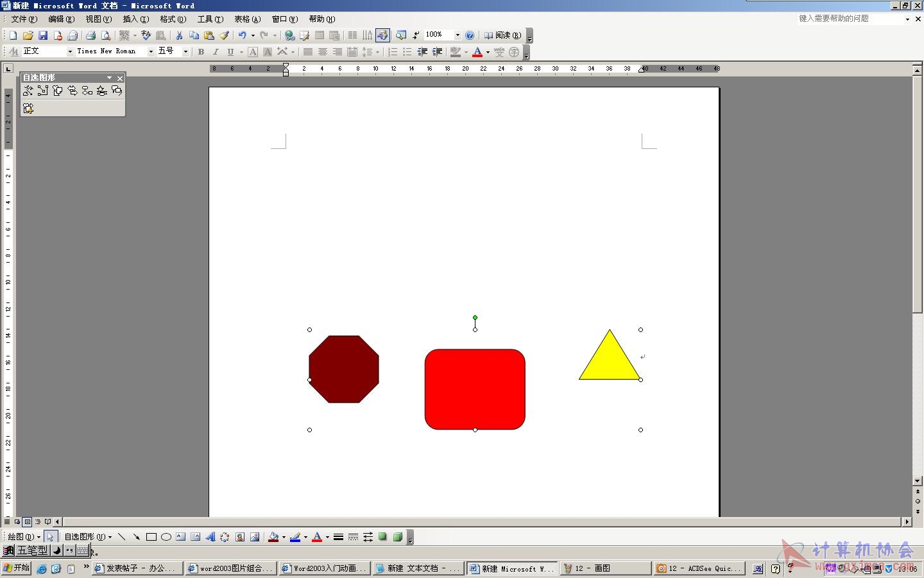Click the 开始 Start button

[x=17, y=568]
